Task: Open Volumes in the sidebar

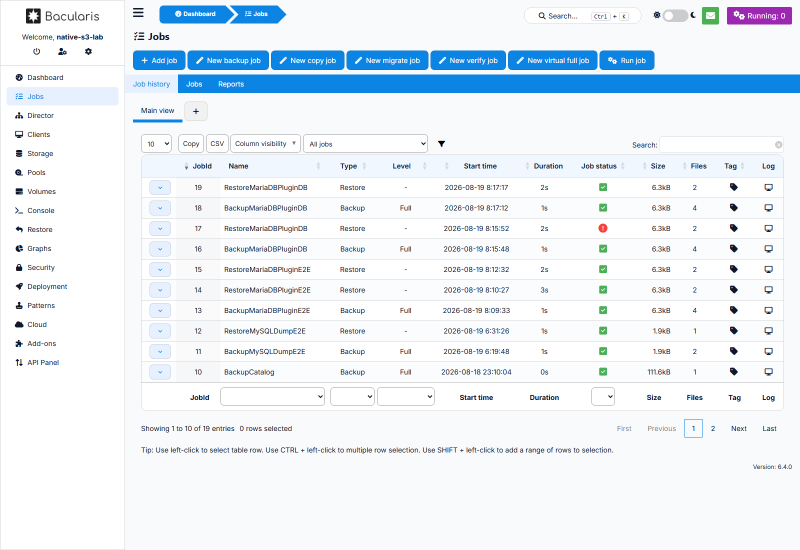Action: [x=62, y=191]
